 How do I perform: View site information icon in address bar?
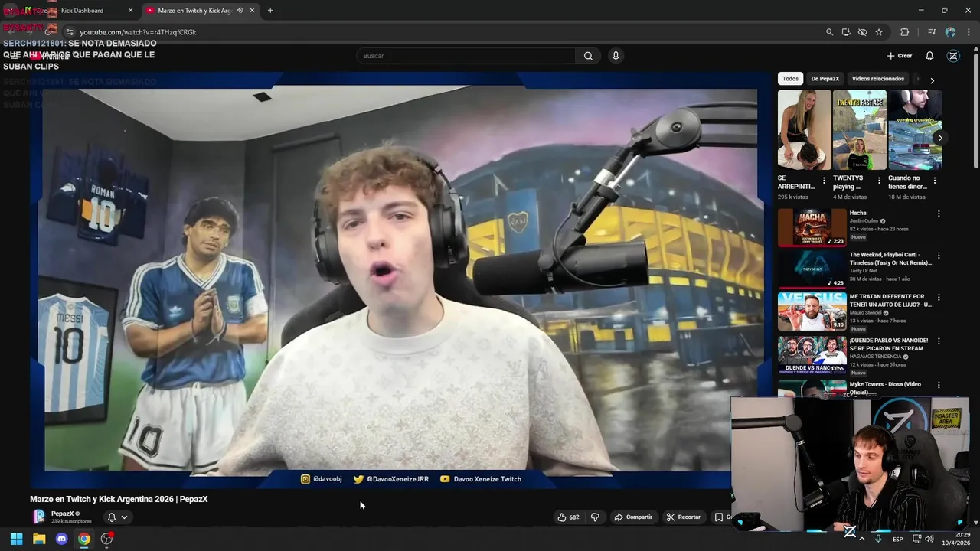coord(70,32)
